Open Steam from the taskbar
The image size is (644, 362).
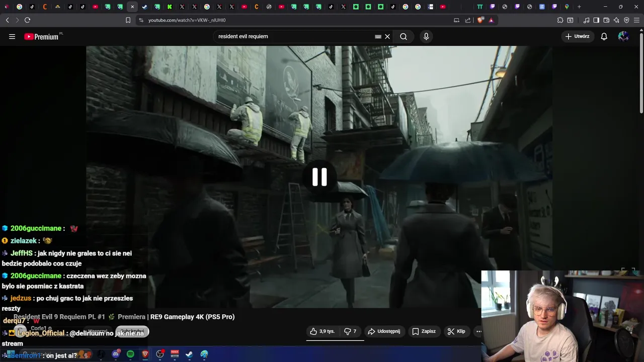click(189, 354)
